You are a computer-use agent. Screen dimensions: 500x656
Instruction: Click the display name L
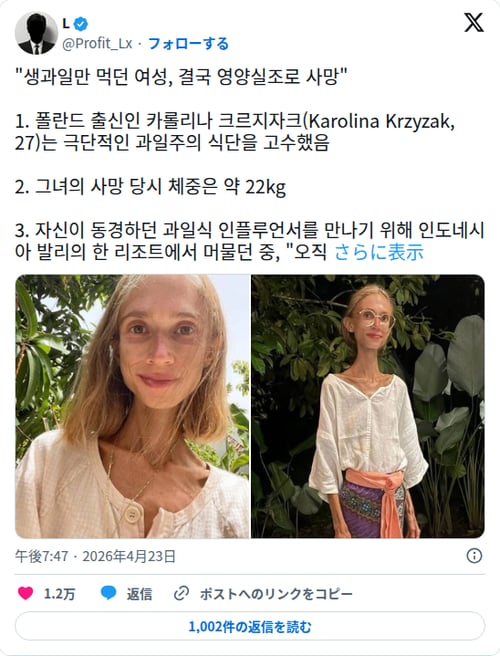(66, 24)
